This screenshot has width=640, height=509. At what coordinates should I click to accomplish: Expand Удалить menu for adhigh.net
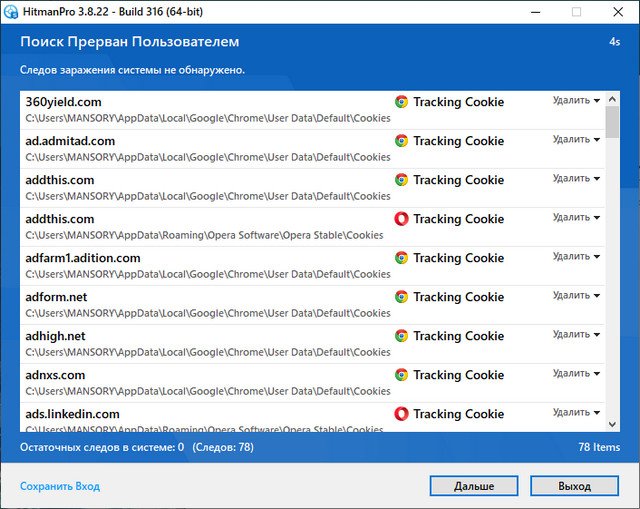tap(576, 335)
